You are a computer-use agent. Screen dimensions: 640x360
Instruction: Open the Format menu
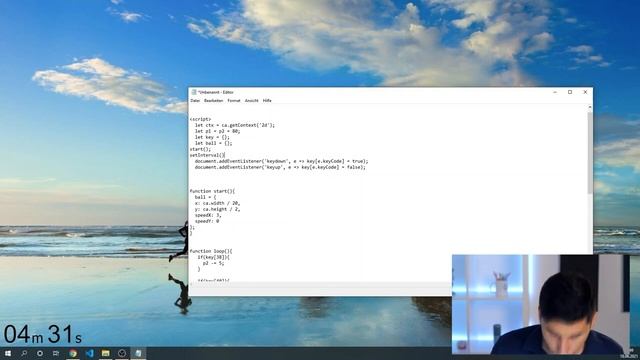234,100
